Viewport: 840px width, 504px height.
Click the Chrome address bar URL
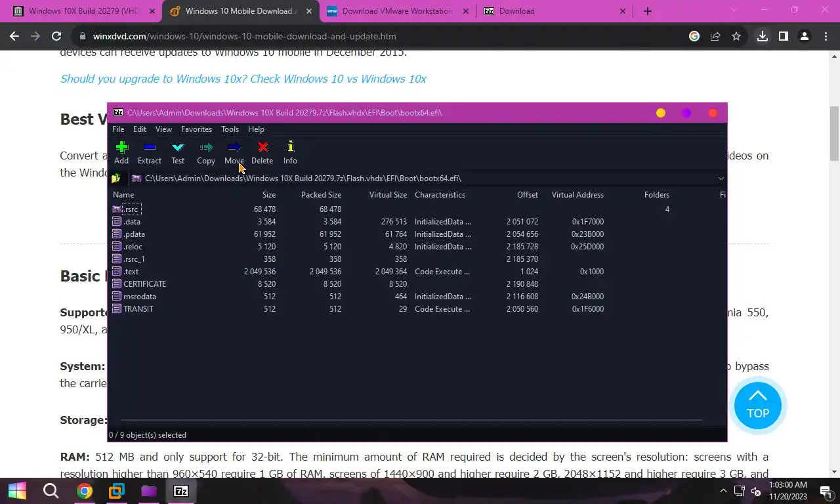[x=245, y=37]
